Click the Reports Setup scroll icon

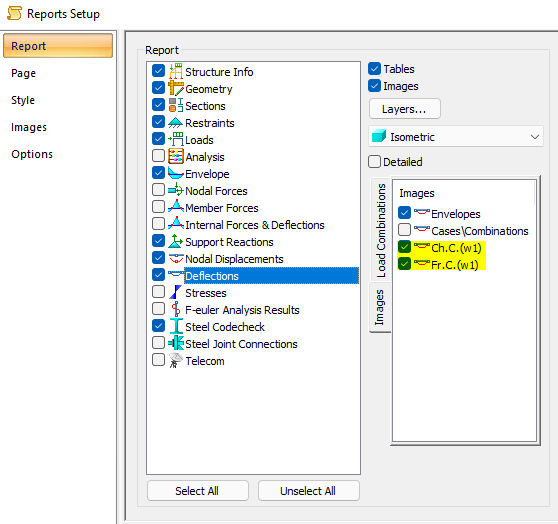[14, 14]
